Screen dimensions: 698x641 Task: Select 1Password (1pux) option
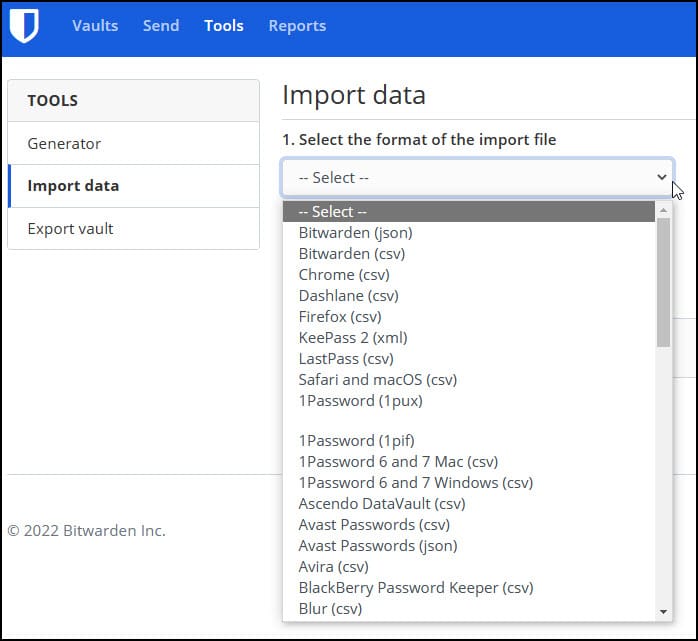click(x=469, y=401)
